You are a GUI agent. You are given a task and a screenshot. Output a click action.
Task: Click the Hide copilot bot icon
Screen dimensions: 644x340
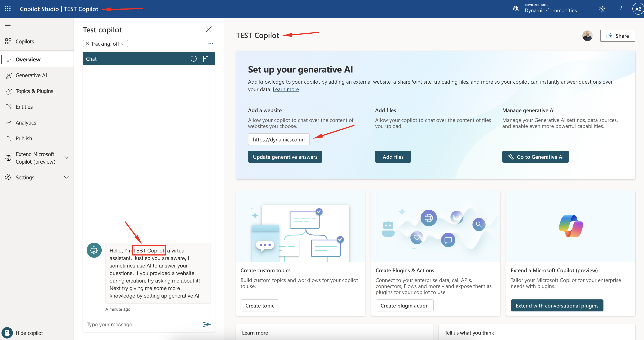point(7,333)
